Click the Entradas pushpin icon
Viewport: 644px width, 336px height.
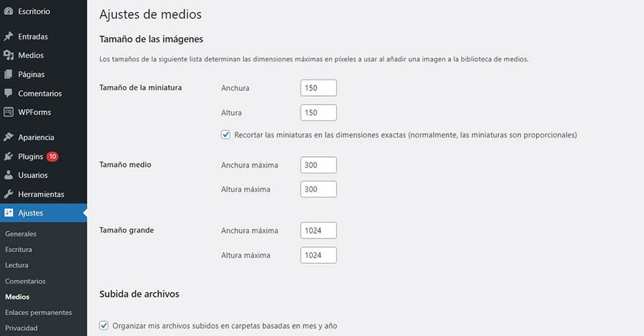point(9,37)
